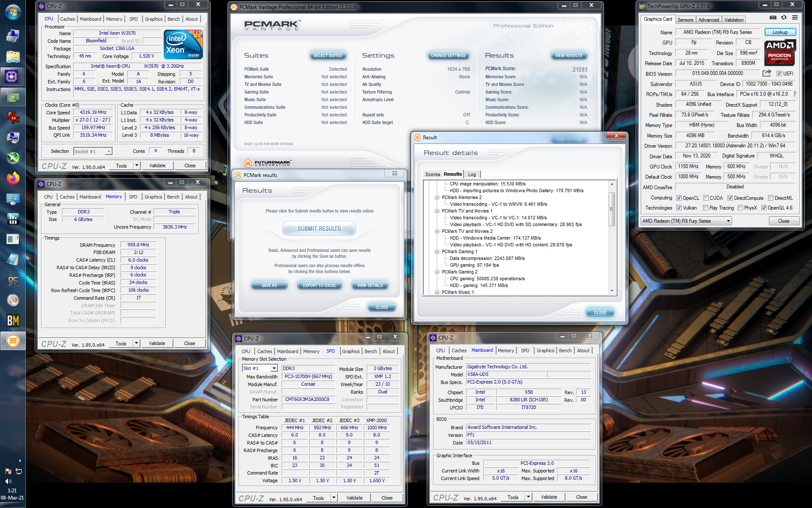
Task: Toggle the UEFI checkbox in GPU-Z
Action: [779, 74]
